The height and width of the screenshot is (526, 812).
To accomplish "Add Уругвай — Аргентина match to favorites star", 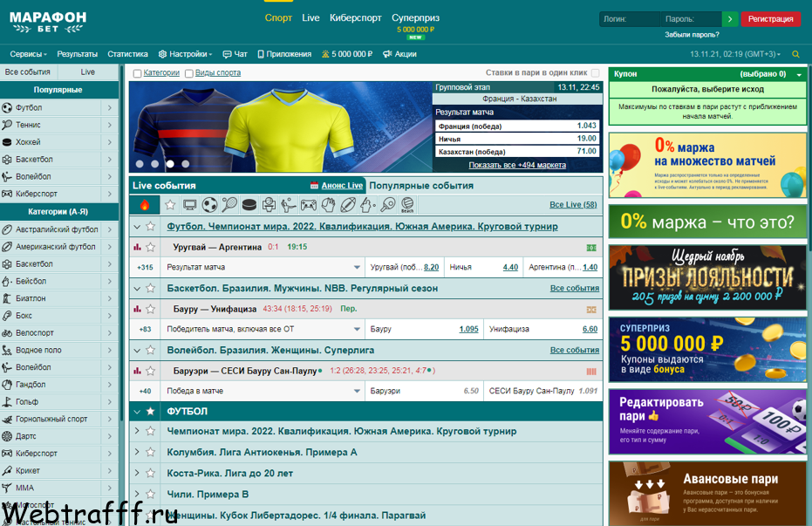I will (x=150, y=247).
